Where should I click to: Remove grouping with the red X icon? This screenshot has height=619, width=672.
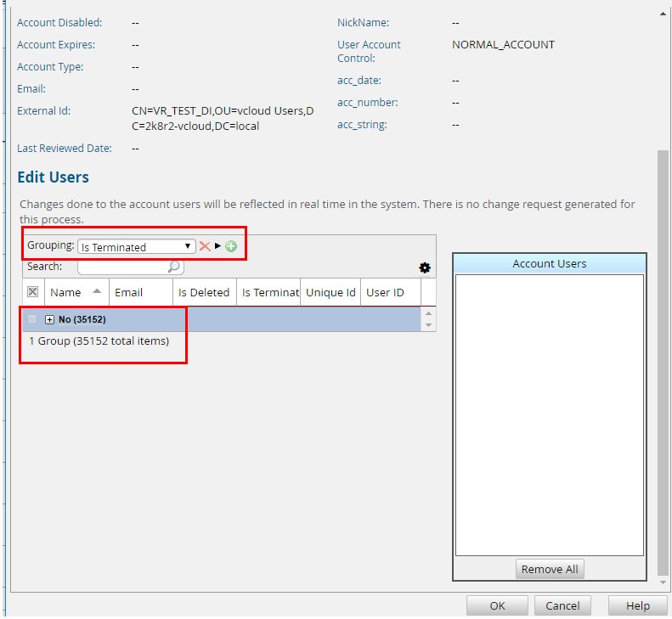(204, 246)
